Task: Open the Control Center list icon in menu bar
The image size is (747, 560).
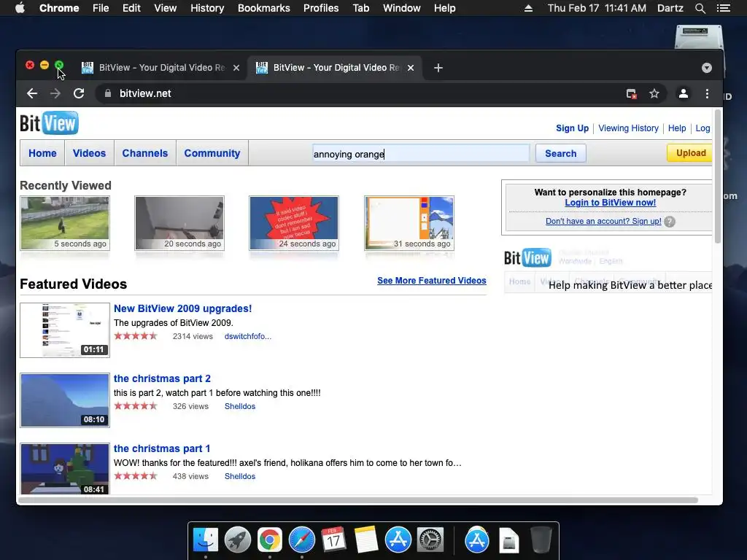Action: point(723,8)
